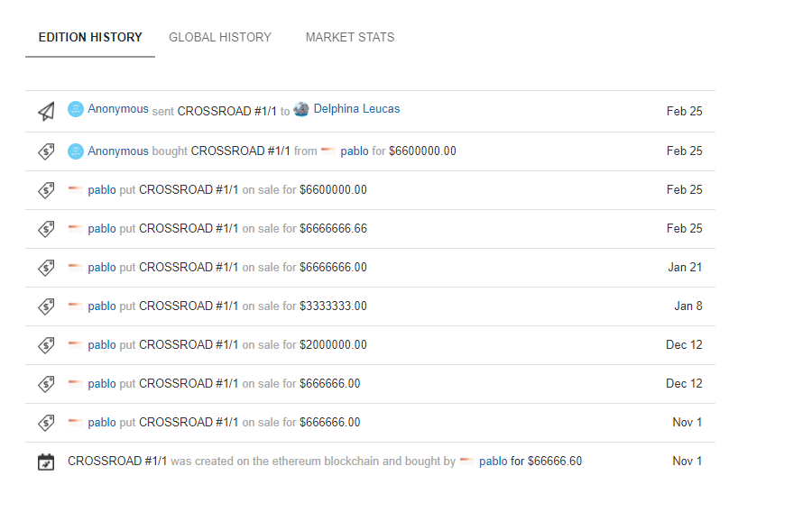Click the tag icon beside the $2000000.00 listing

(46, 345)
